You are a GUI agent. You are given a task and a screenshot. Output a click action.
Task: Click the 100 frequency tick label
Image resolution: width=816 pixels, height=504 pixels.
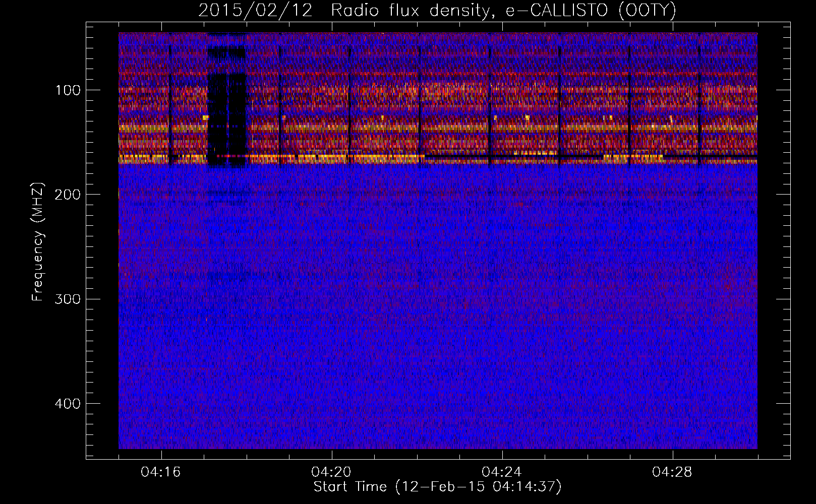pyautogui.click(x=67, y=90)
